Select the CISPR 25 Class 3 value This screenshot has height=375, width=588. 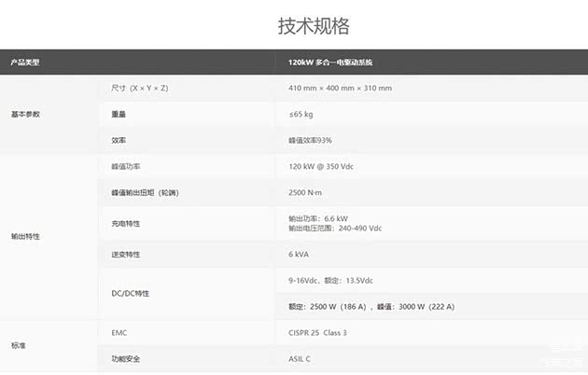[317, 332]
